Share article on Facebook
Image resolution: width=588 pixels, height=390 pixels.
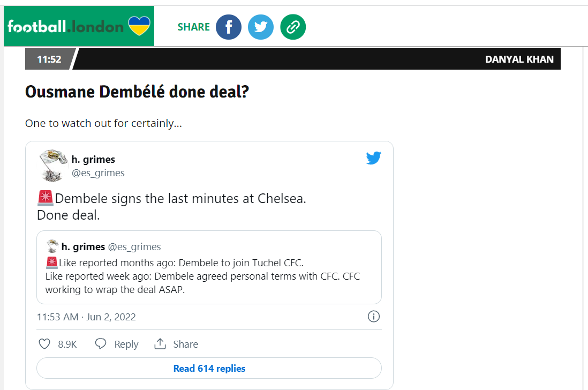229,27
